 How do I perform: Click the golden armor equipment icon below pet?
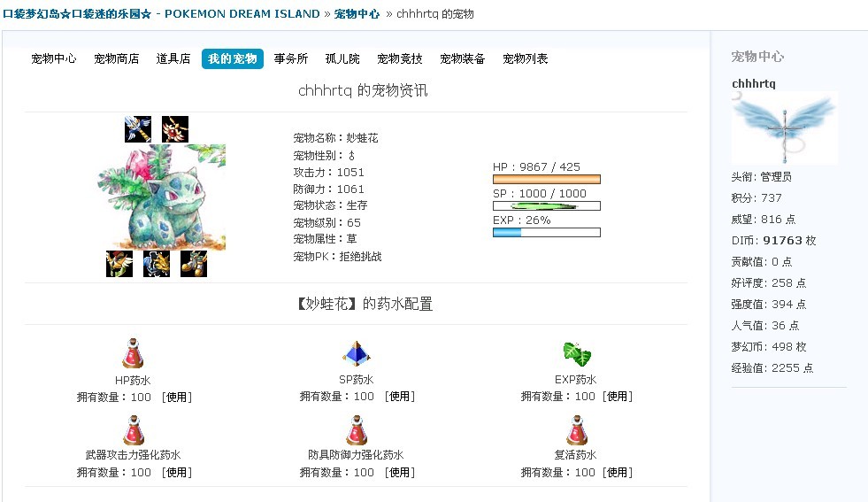157,264
